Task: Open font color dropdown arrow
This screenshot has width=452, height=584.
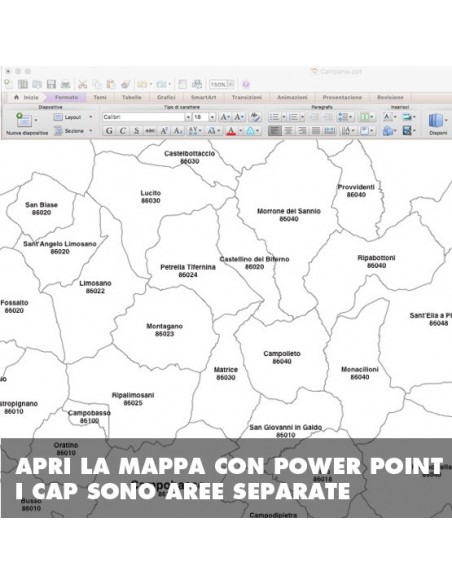Action: click(x=241, y=131)
